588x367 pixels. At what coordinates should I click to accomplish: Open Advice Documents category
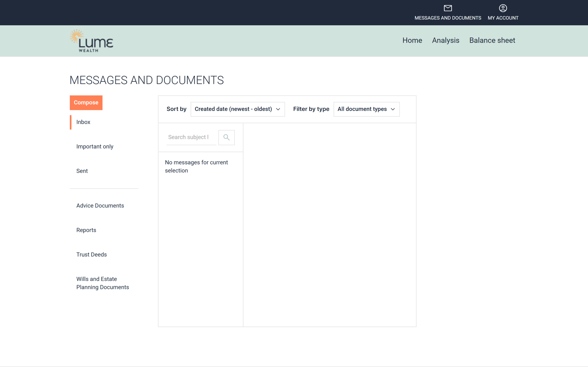[100, 206]
